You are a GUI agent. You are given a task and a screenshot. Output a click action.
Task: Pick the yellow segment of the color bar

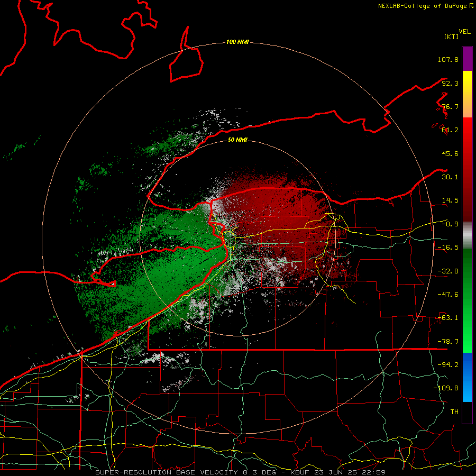pos(467,94)
